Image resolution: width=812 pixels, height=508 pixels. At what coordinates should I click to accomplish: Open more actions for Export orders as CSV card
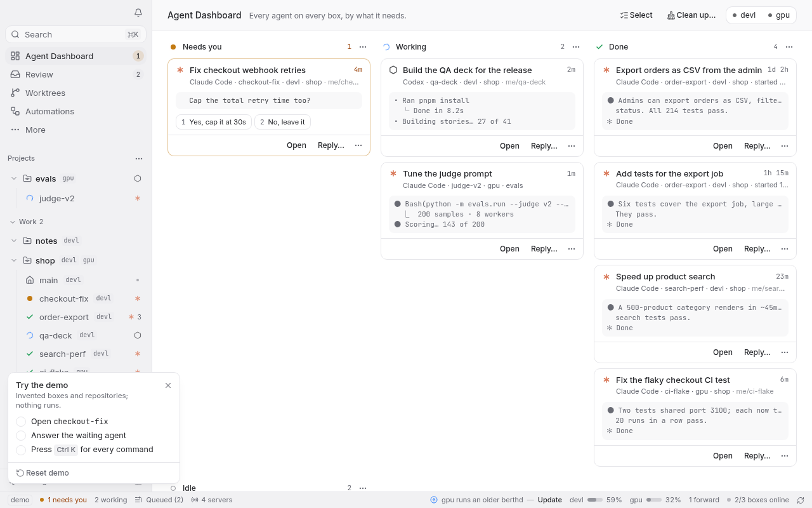785,146
